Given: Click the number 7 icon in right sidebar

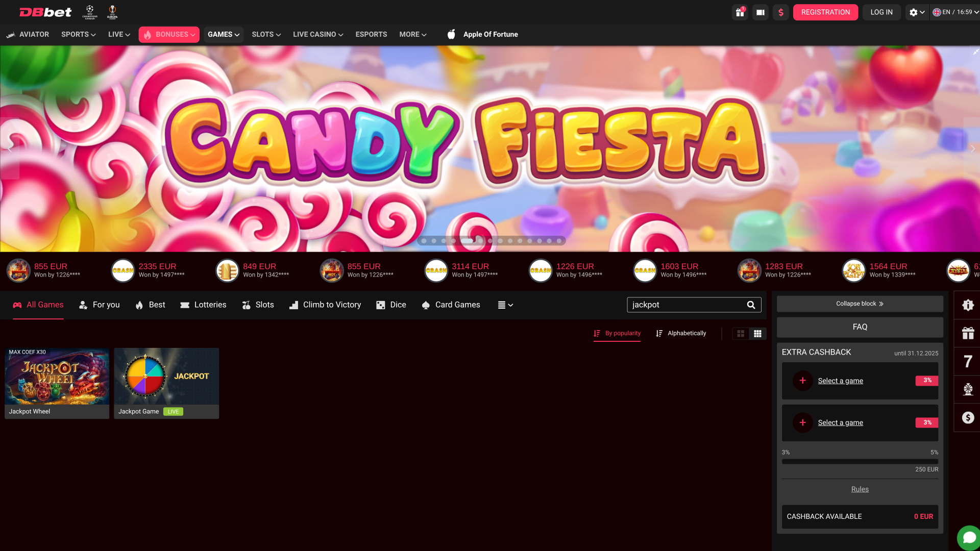Looking at the screenshot, I should (x=968, y=361).
